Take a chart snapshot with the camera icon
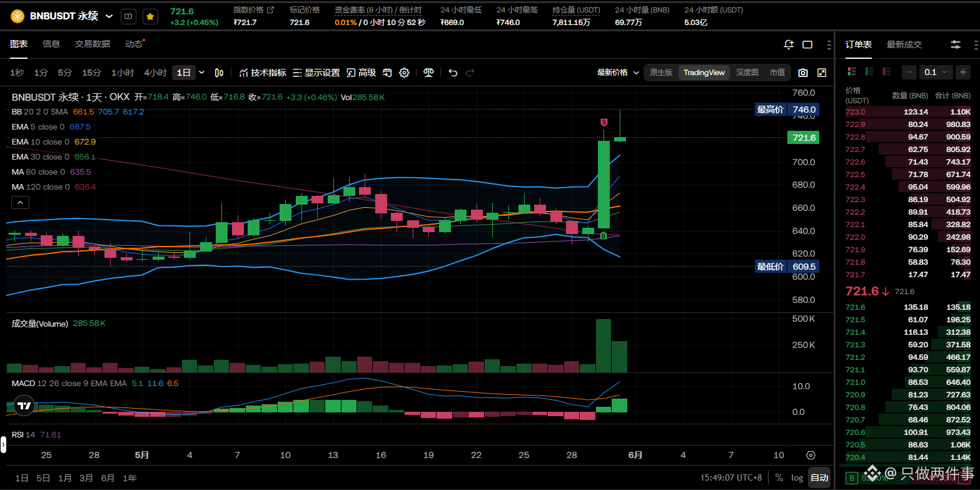 coord(803,73)
